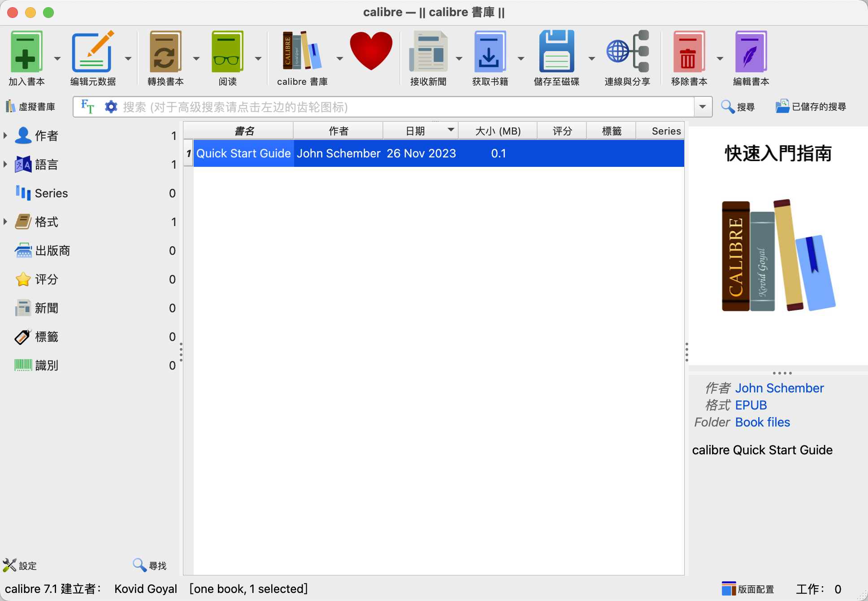Sort by Author (作者) column header
Viewport: 868px width, 601px height.
click(x=339, y=131)
